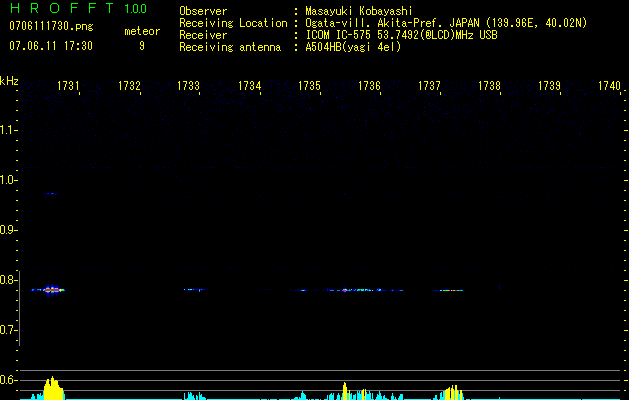
Task: Click the 0.6 kHz frequency label
Action: point(7,380)
